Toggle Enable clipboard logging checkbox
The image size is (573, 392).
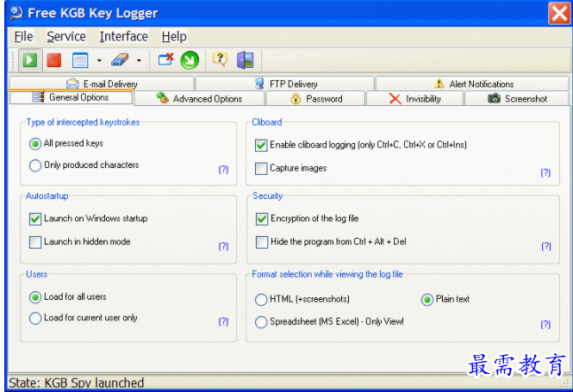[261, 145]
